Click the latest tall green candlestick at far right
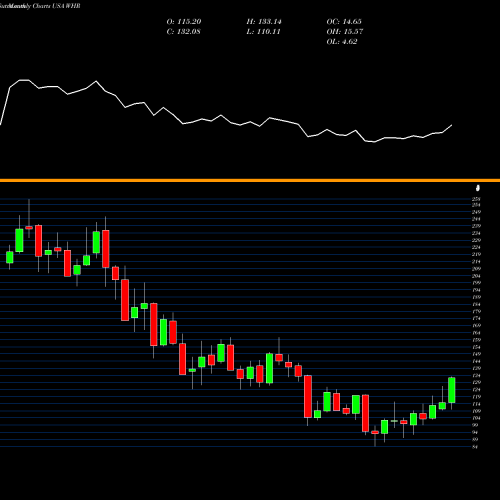This screenshot has width=500, height=500. point(452,390)
